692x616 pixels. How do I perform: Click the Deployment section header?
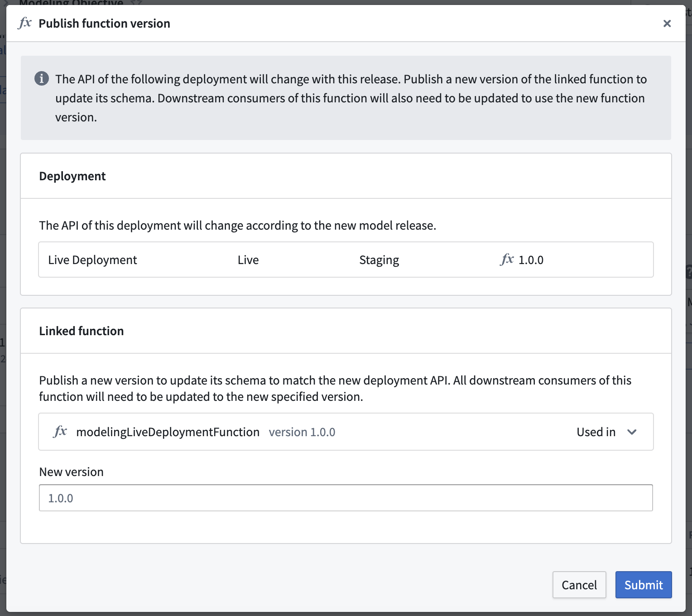tap(72, 176)
